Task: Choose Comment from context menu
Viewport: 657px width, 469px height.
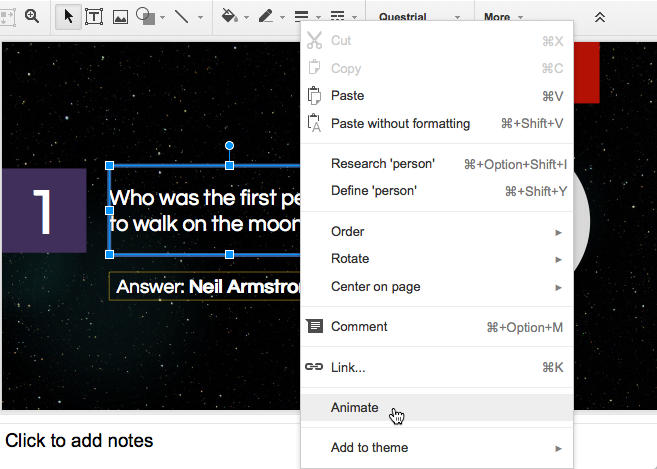Action: pyautogui.click(x=437, y=326)
